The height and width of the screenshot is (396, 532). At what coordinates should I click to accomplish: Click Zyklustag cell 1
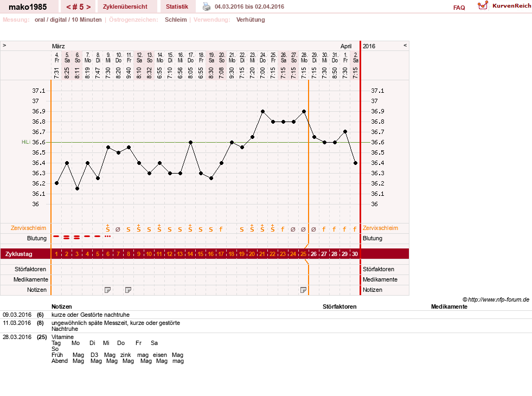(56, 254)
